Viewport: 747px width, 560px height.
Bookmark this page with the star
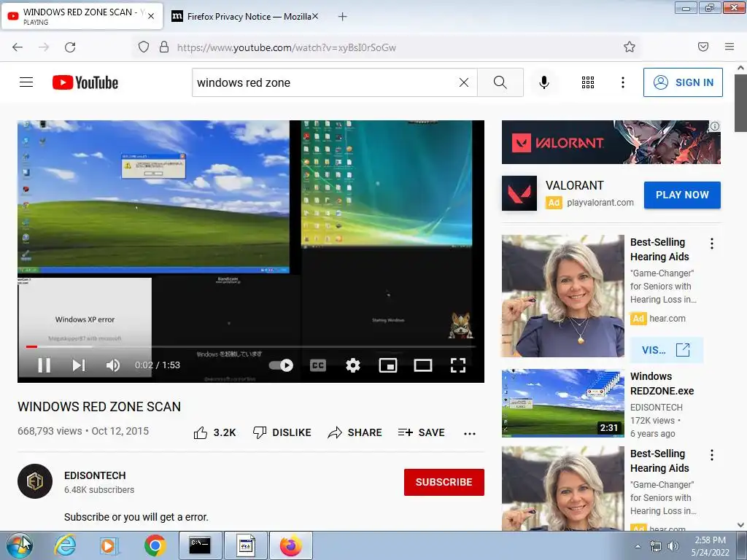630,47
